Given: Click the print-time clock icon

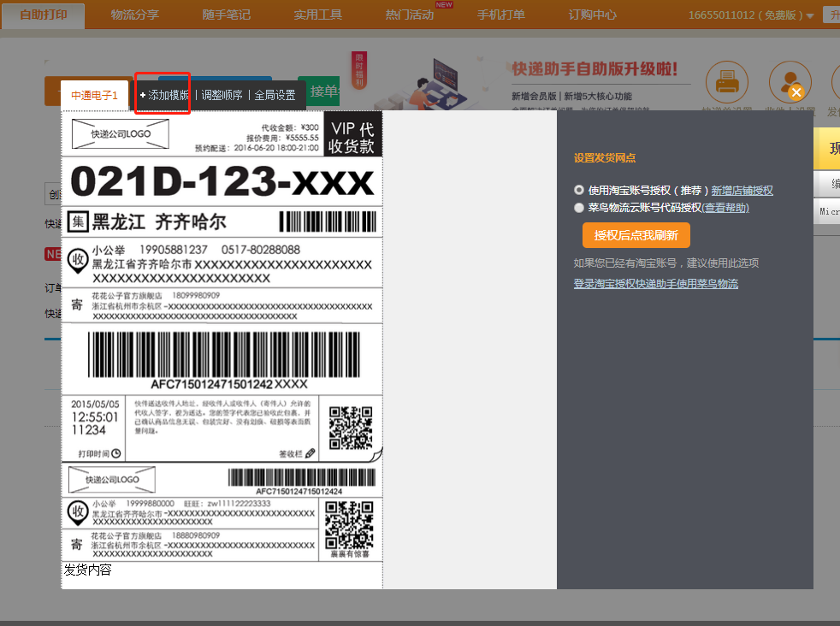Looking at the screenshot, I should coord(116,453).
